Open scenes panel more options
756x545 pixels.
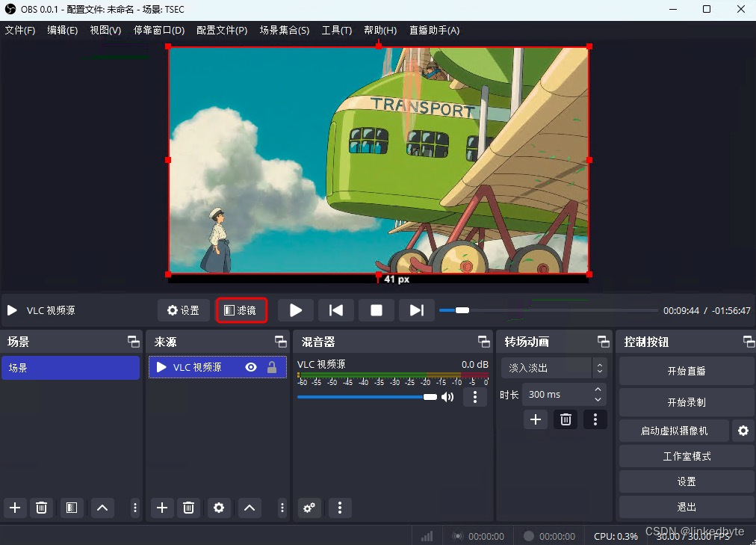[x=135, y=508]
